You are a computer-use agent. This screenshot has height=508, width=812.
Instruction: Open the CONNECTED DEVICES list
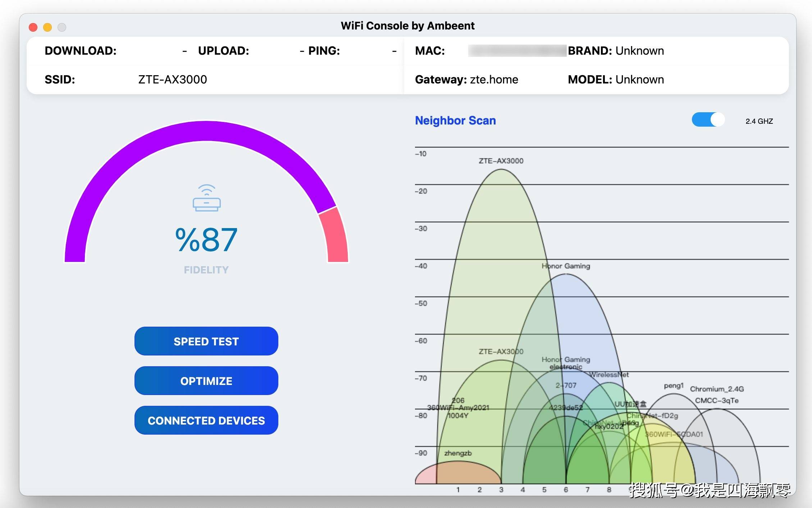206,420
